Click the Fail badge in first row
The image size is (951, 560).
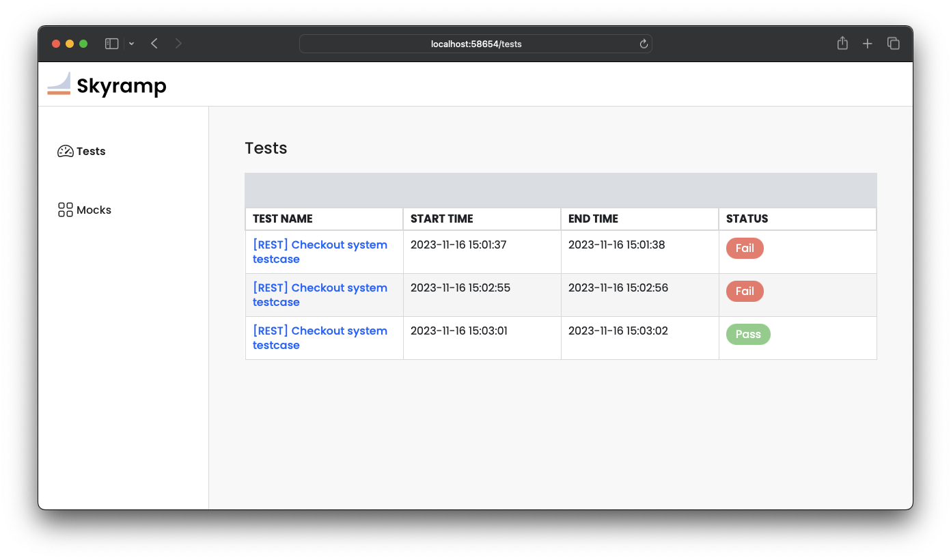[x=745, y=249]
